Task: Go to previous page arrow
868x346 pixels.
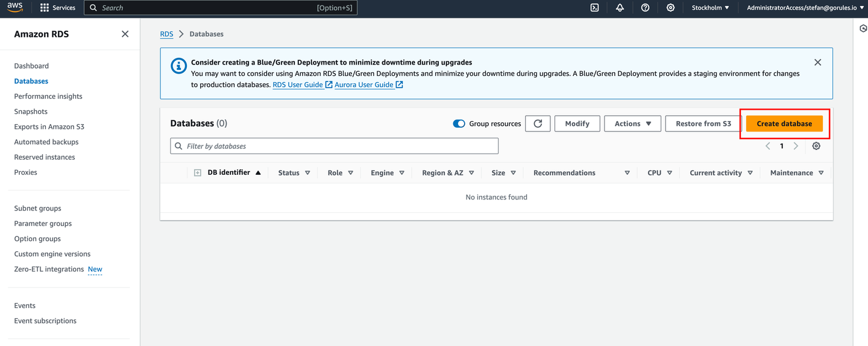Action: coord(768,146)
